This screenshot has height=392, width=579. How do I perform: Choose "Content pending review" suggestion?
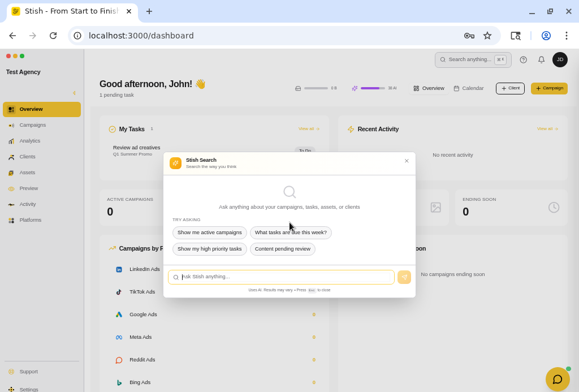pyautogui.click(x=282, y=249)
